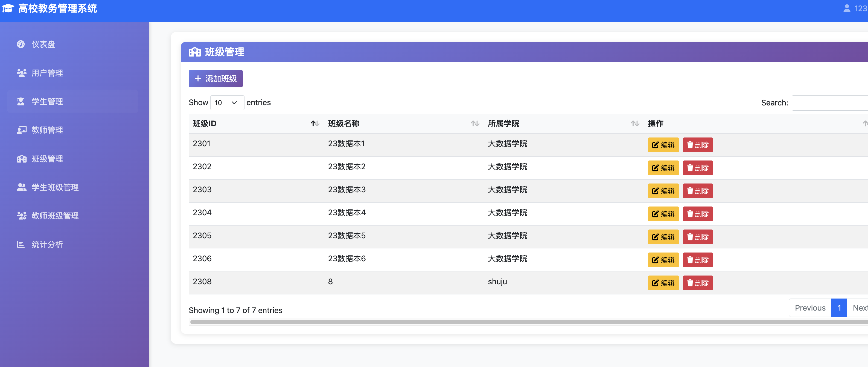This screenshot has height=367, width=868.
Task: Sort table by 班级ID column arrows
Action: [315, 124]
